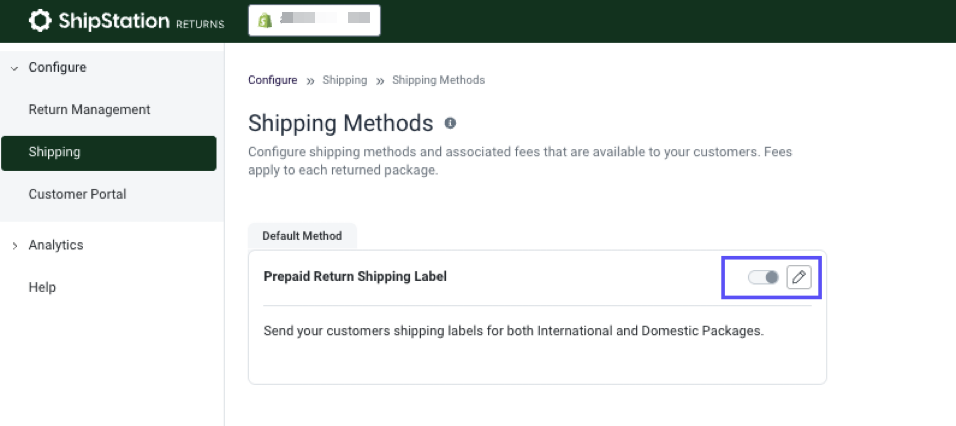
Task: Open the Help page
Action: click(42, 287)
